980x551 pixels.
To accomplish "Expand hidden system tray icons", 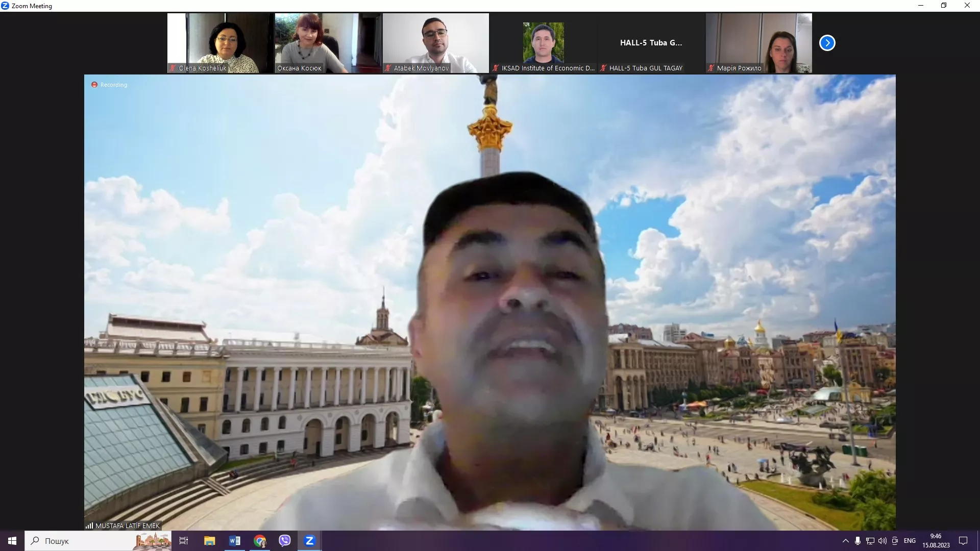I will pos(845,541).
